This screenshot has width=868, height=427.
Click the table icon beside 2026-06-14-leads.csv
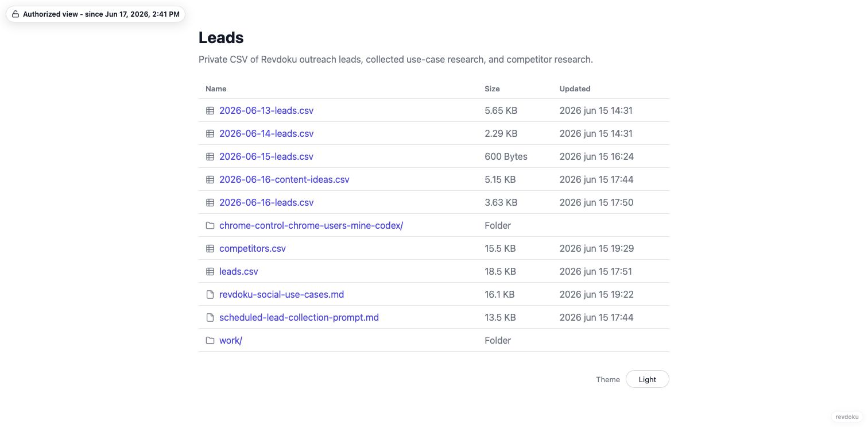coord(210,133)
